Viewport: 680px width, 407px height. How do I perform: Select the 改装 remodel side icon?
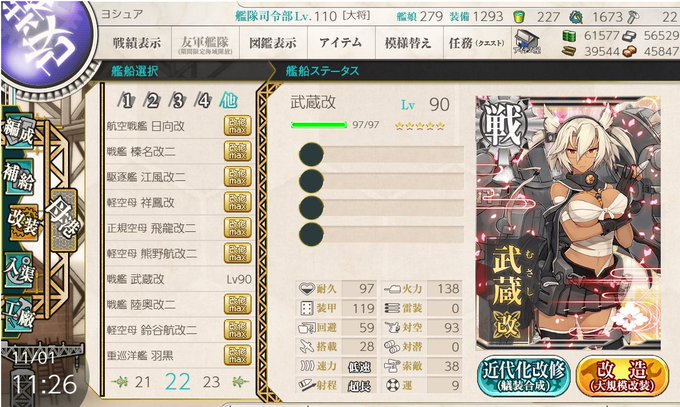click(x=23, y=223)
